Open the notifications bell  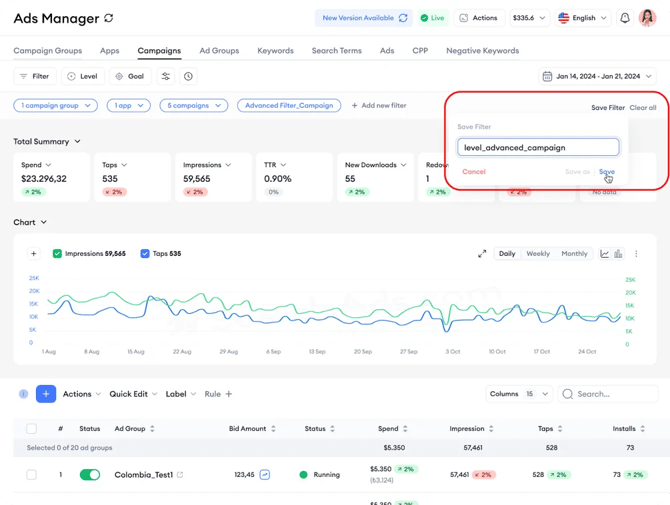[625, 18]
